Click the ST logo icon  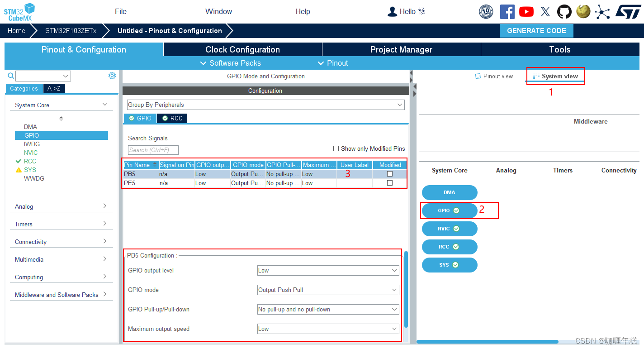point(628,12)
